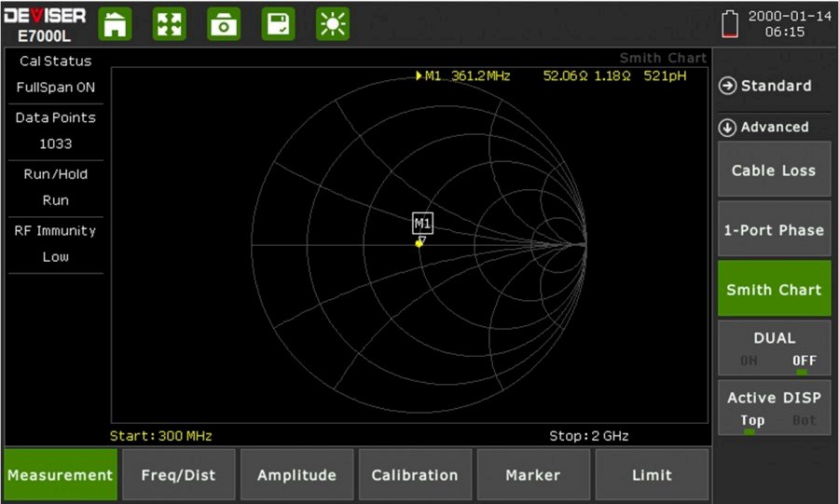
Task: Click the Advanced down-arrow icon
Action: point(727,128)
